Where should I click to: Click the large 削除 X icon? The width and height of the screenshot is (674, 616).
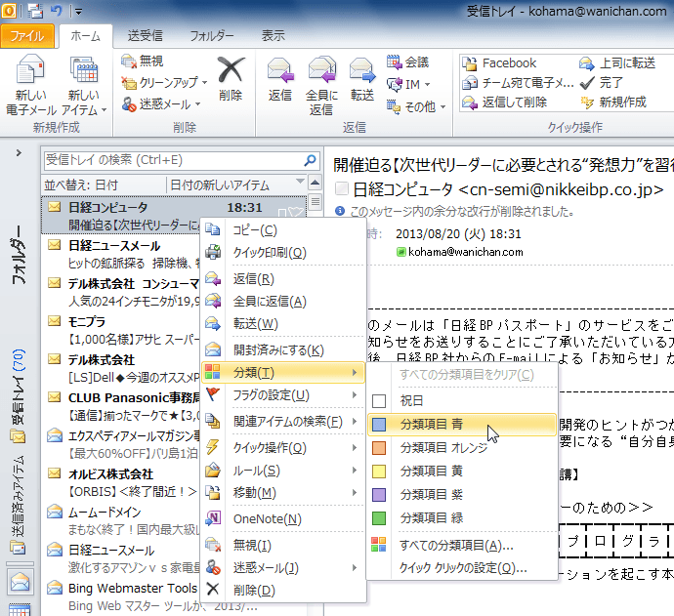point(231,69)
